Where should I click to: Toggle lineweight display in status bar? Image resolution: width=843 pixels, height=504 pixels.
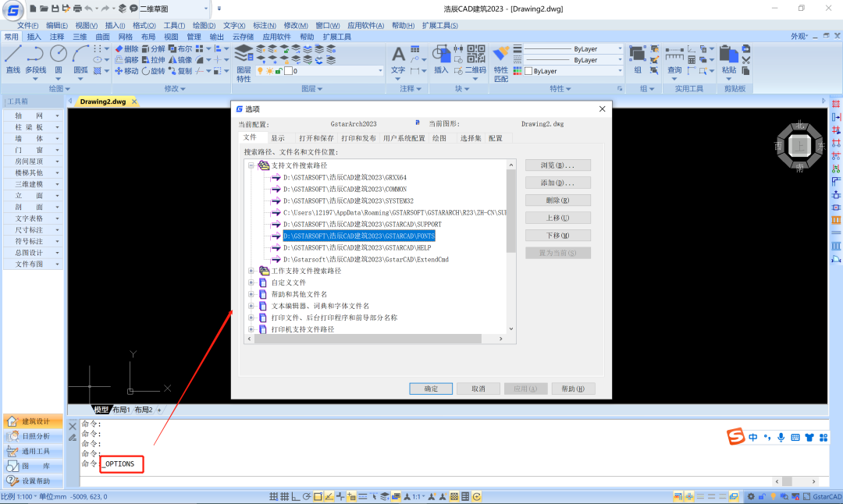click(362, 496)
